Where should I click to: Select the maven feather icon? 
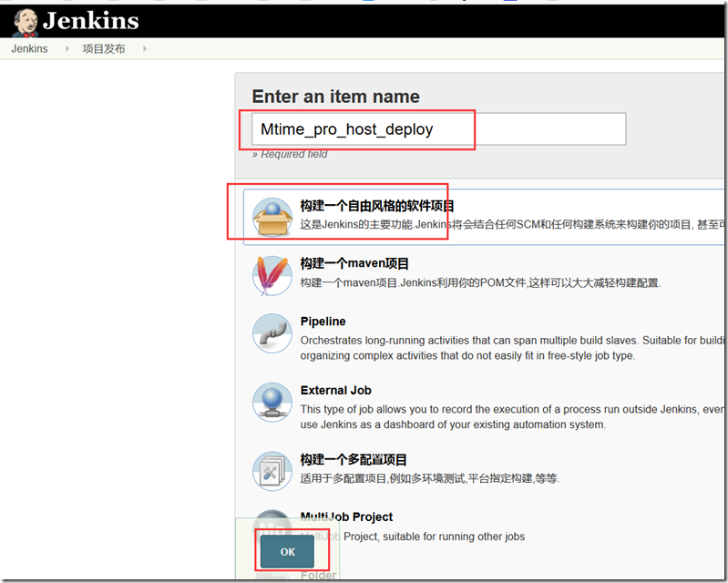point(272,275)
